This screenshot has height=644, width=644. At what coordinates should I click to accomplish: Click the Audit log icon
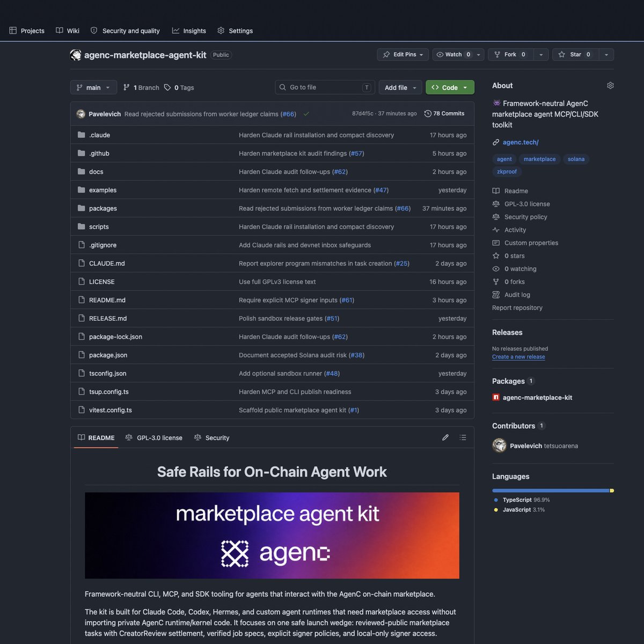coord(496,295)
